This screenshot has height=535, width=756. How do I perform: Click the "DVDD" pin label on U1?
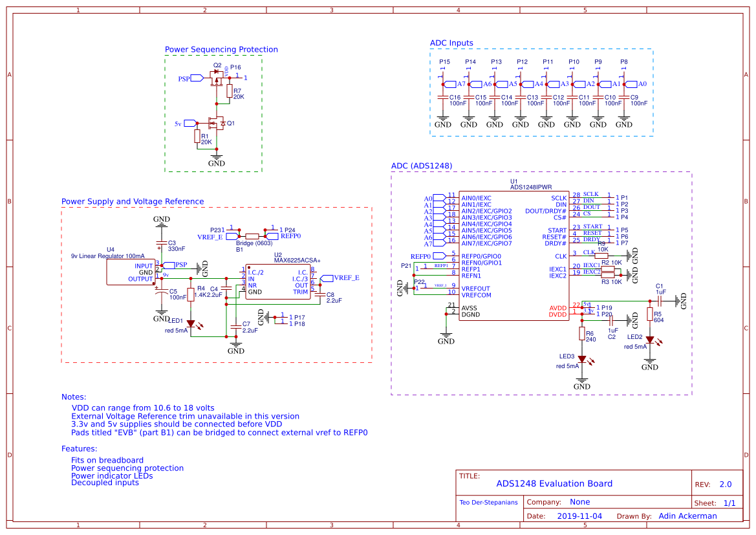click(558, 314)
